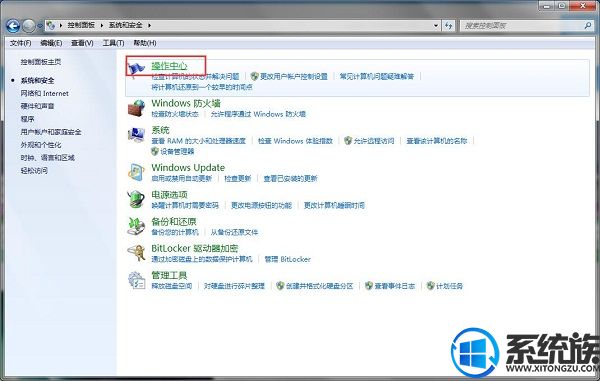This screenshot has width=600, height=381.
Task: Click 检查 Windows 体验指数 link
Action: (295, 141)
